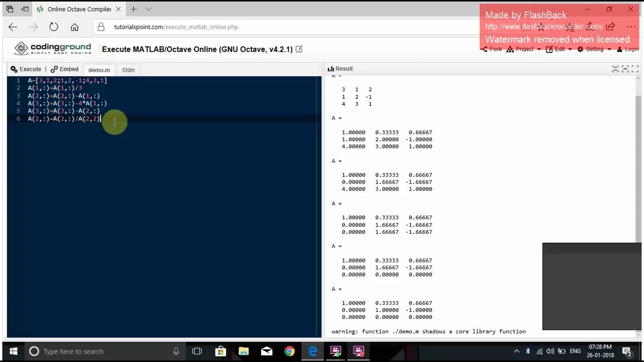Viewport: 644px width, 362px height.
Task: Fork this project
Action: click(492, 49)
